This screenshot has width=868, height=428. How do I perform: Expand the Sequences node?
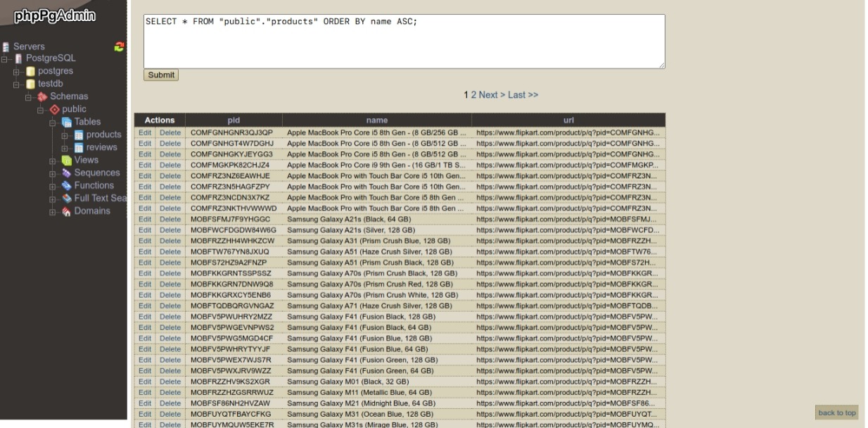coord(53,172)
